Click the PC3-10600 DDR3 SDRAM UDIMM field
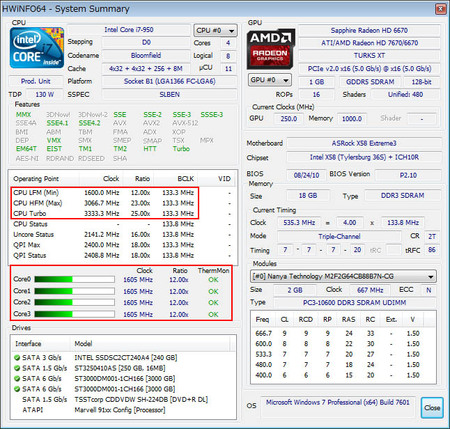The width and height of the screenshot is (450, 429). point(354,303)
